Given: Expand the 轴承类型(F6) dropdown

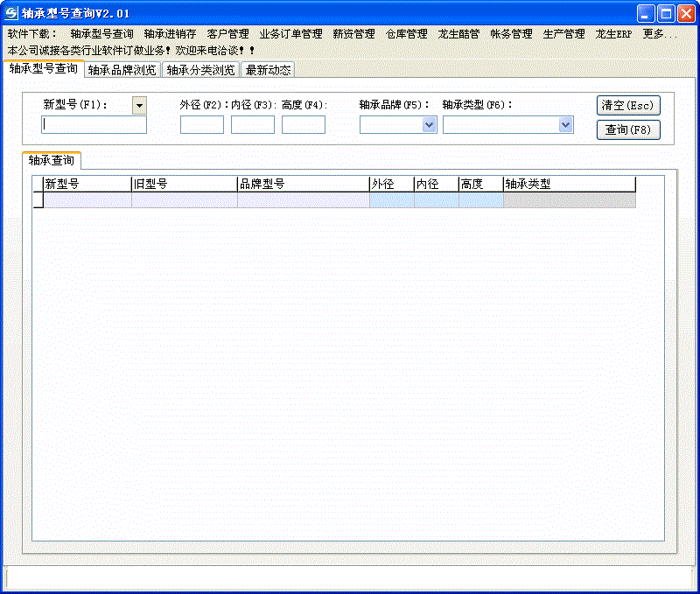Looking at the screenshot, I should click(x=565, y=125).
